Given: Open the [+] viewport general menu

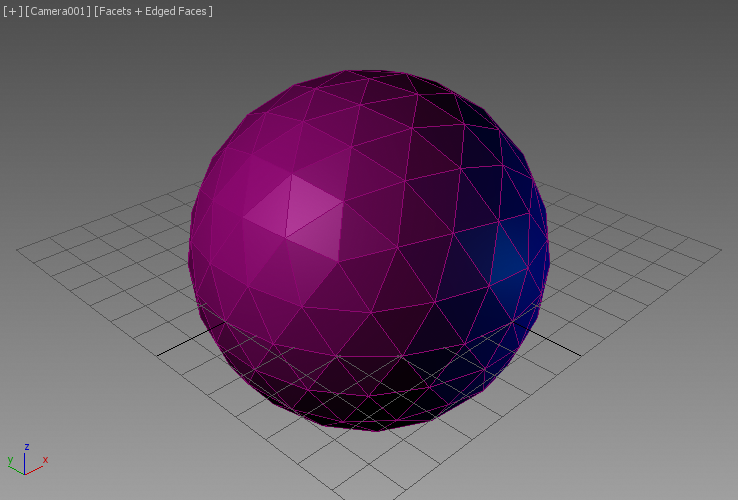Looking at the screenshot, I should pyautogui.click(x=12, y=11).
